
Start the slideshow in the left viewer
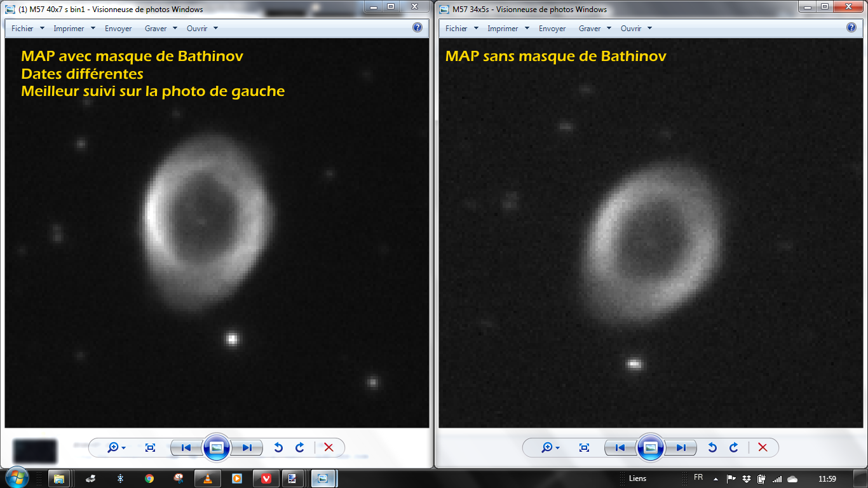(x=217, y=447)
